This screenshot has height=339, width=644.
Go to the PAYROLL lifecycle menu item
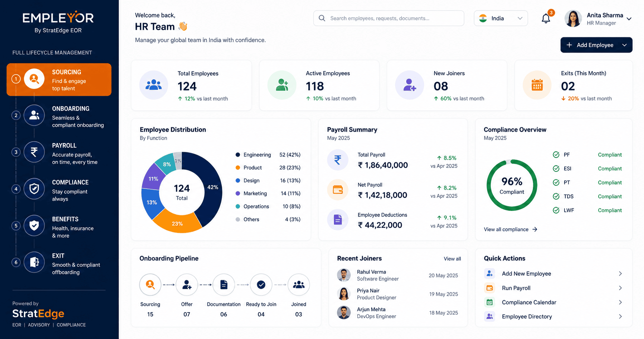pyautogui.click(x=59, y=153)
